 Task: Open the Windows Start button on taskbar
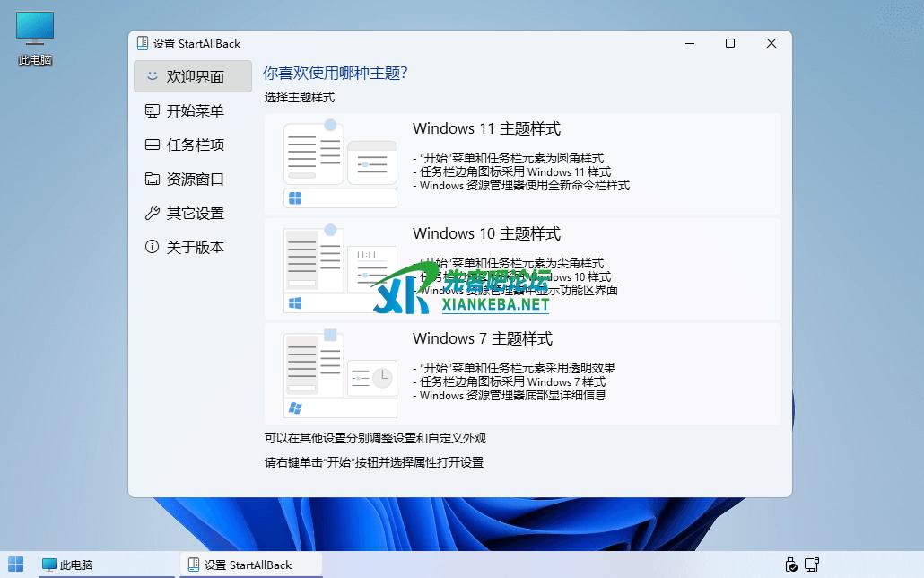(16, 565)
